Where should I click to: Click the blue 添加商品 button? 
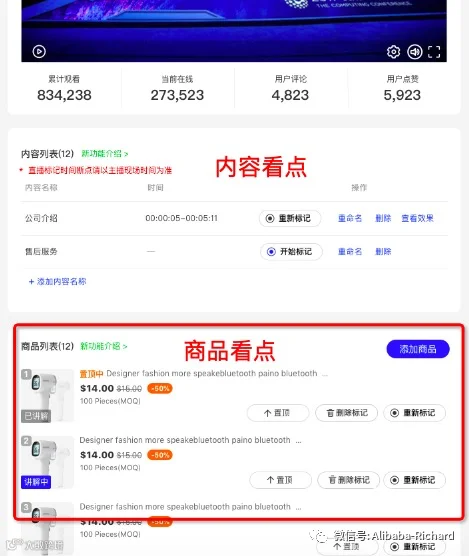[418, 349]
